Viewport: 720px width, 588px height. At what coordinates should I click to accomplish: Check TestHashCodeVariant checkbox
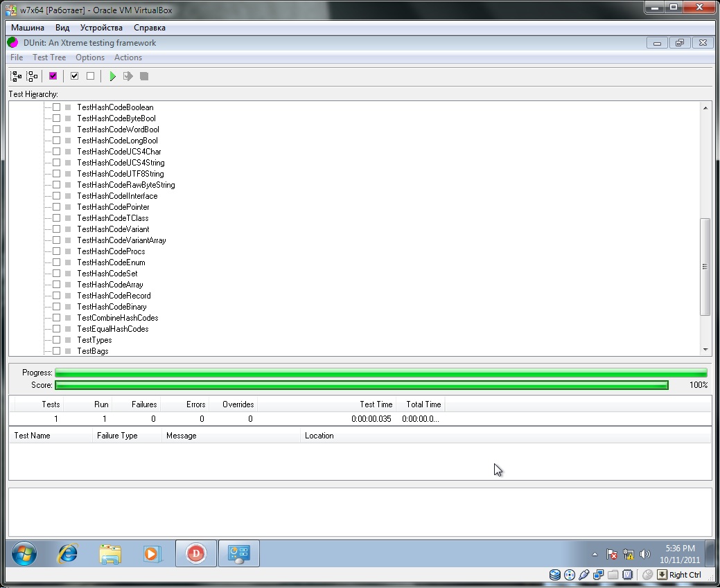[57, 229]
